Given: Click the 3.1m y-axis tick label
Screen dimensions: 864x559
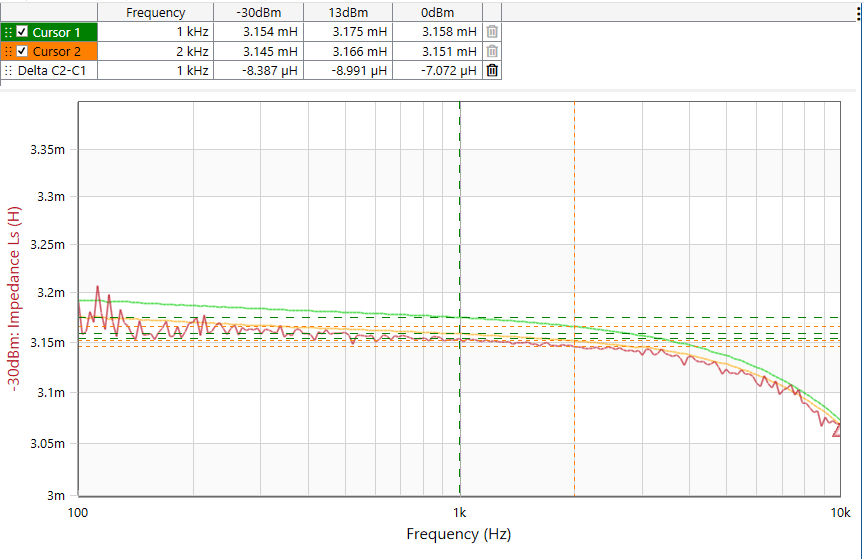Looking at the screenshot, I should [x=51, y=393].
